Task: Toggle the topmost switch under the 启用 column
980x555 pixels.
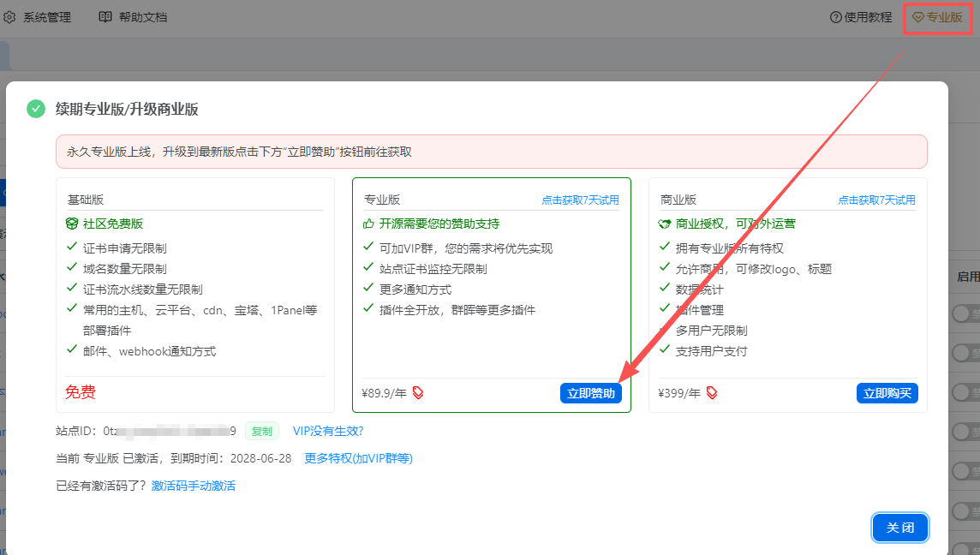Action: coord(965,314)
